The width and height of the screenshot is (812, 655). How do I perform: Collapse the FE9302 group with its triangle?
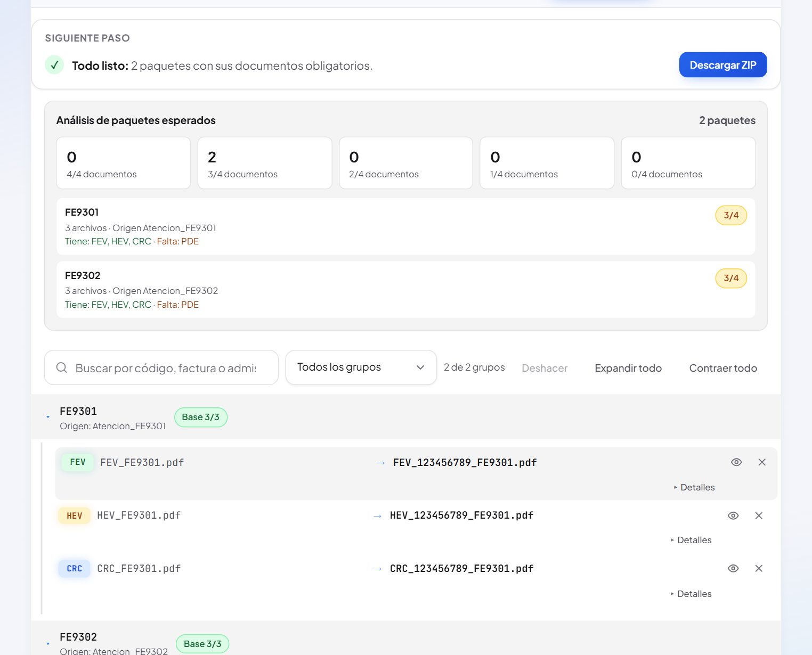(48, 644)
